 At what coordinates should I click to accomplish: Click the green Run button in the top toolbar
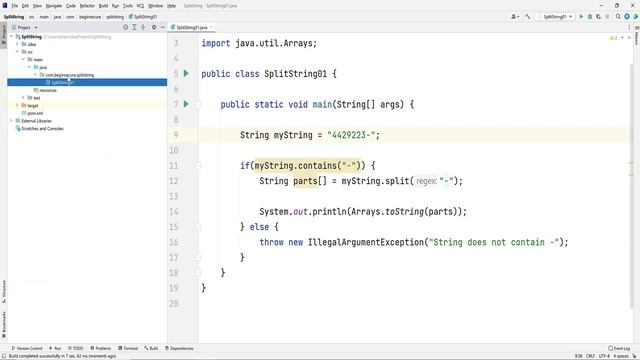point(581,17)
